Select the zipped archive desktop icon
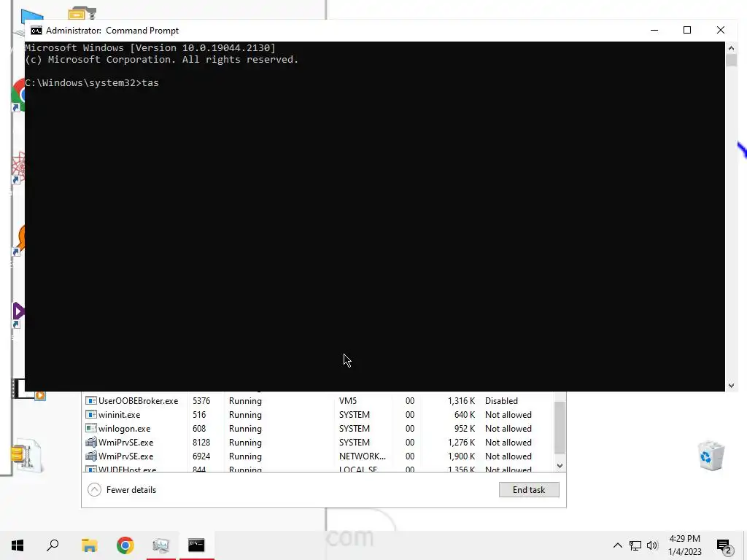The width and height of the screenshot is (747, 560). click(26, 455)
